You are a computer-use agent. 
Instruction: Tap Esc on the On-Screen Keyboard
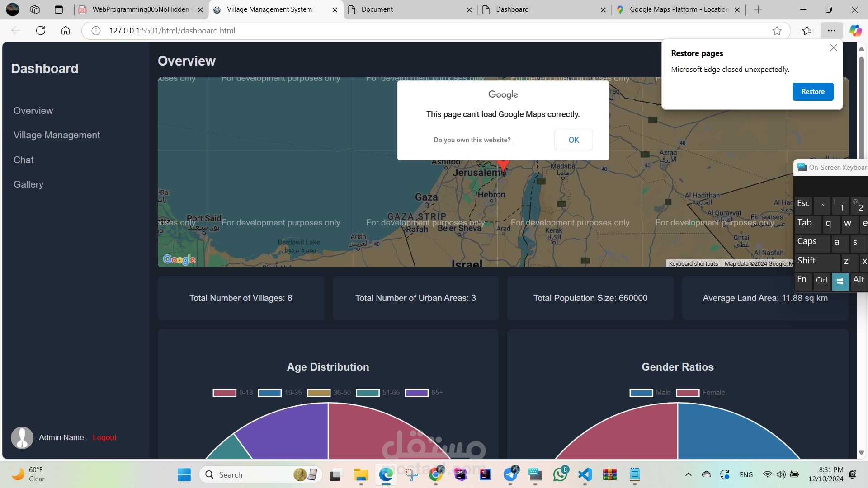click(803, 205)
